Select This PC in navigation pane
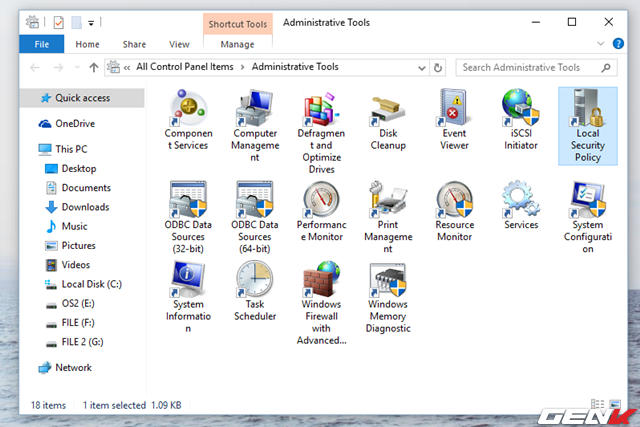 71,149
